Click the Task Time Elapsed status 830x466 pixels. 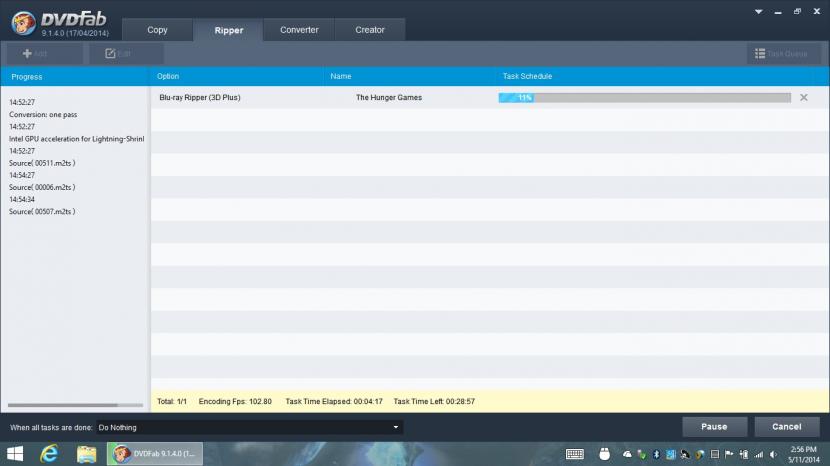(x=334, y=401)
